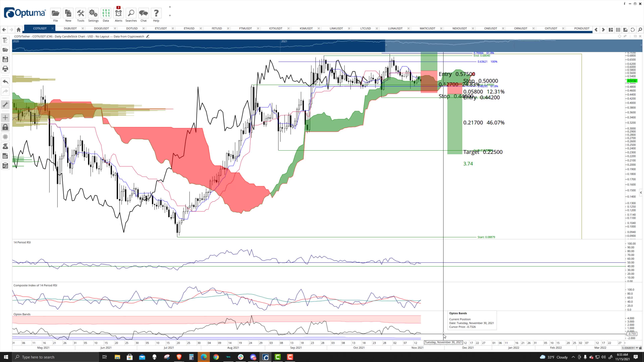Image resolution: width=644 pixels, height=362 pixels.
Task: Switch to the ETHUSD tab
Action: 189,28
